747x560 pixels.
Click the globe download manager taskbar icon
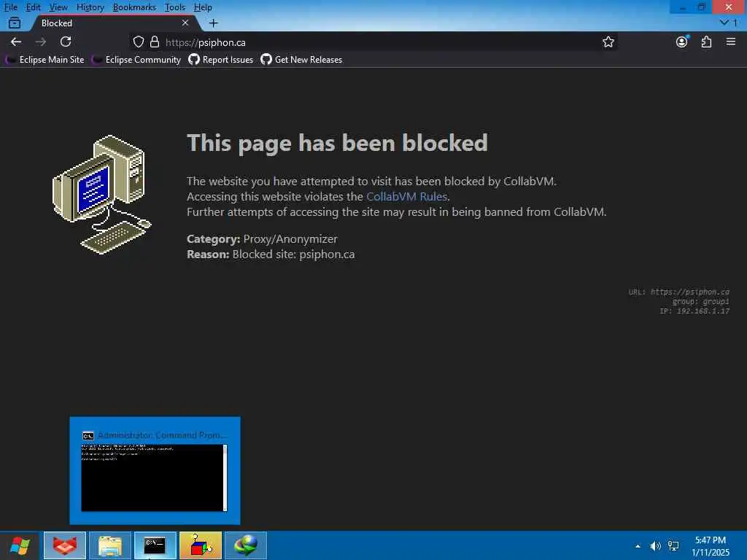coord(246,545)
